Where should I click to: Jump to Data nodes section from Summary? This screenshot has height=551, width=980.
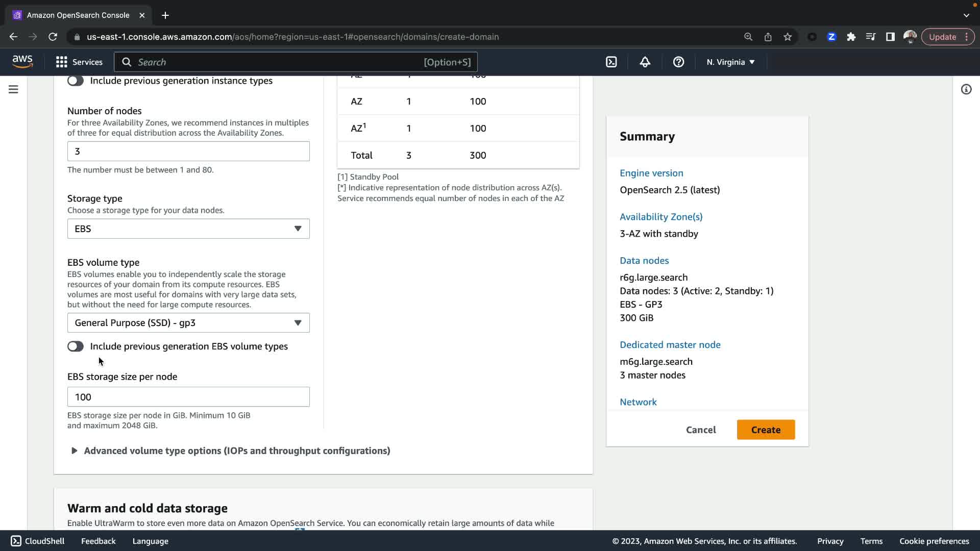[x=644, y=261]
